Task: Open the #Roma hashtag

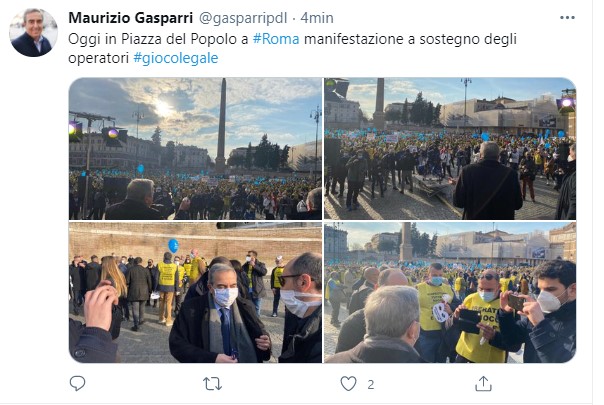Action: pyautogui.click(x=276, y=39)
